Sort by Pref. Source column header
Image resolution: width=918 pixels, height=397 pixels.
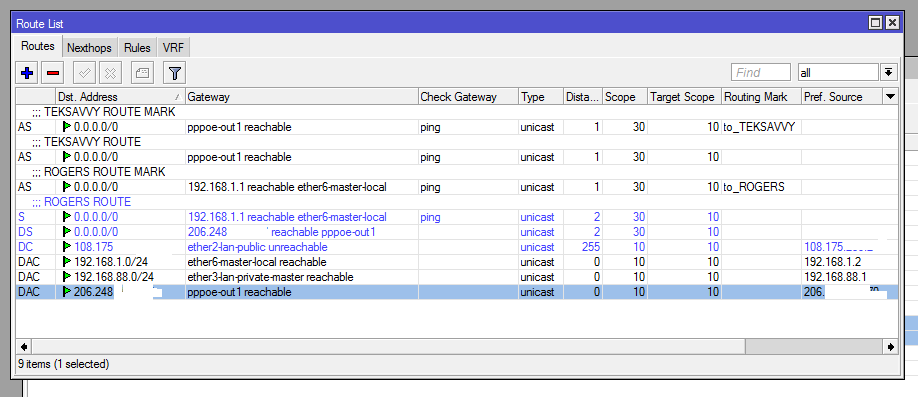point(842,97)
